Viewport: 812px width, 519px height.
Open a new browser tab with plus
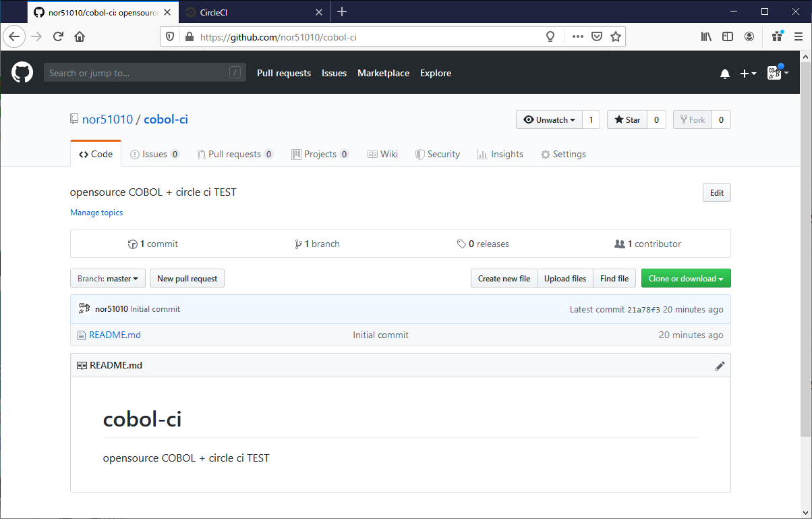point(342,11)
